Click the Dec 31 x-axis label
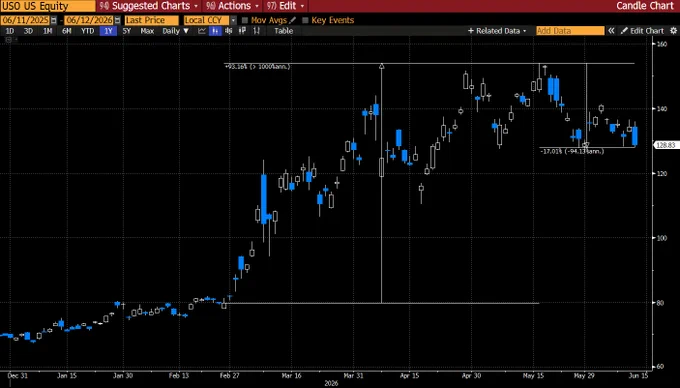This screenshot has height=388, width=680. click(18, 375)
